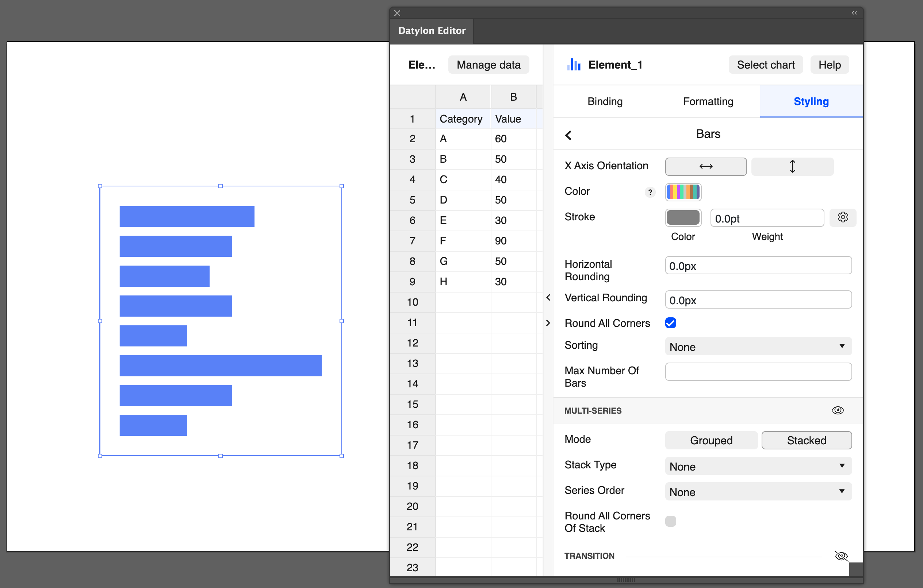Screen dimensions: 923x588
Task: Select horizontal X axis orientation icon
Action: [705, 166]
